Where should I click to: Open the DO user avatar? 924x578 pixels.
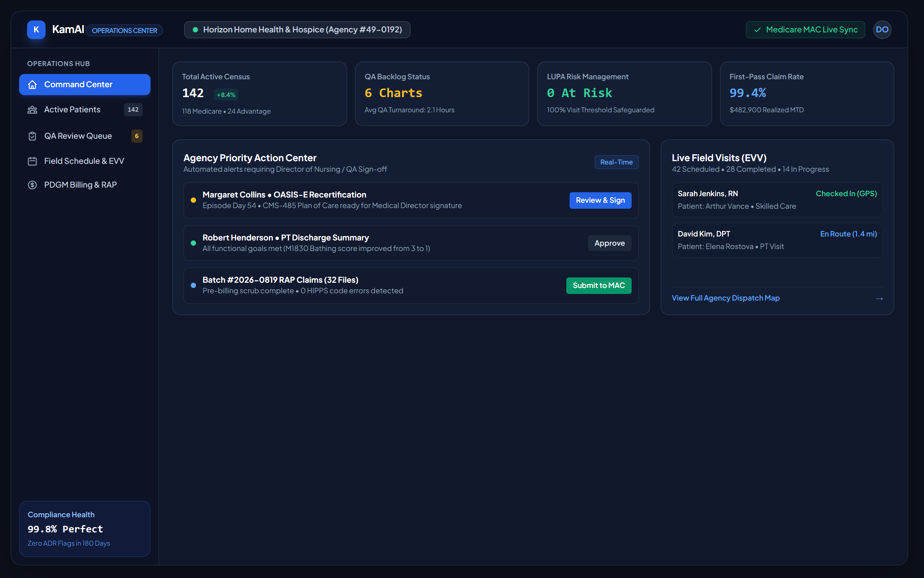tap(882, 29)
